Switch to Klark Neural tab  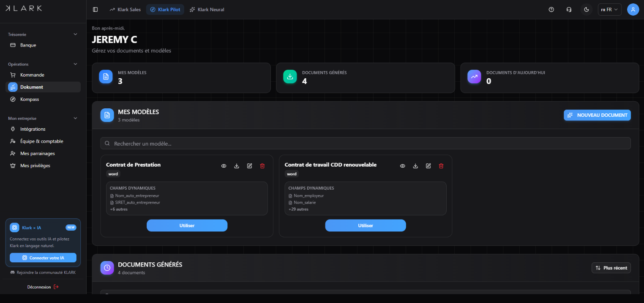tap(207, 9)
